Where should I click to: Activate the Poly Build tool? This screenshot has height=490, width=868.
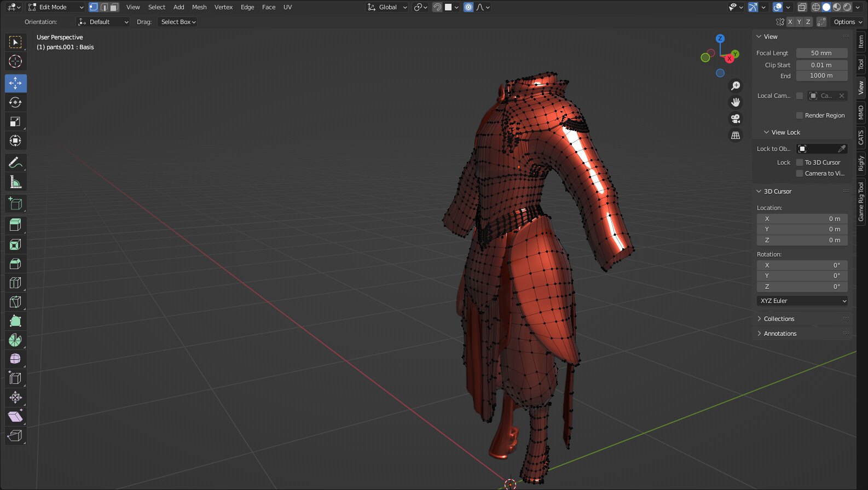(15, 321)
